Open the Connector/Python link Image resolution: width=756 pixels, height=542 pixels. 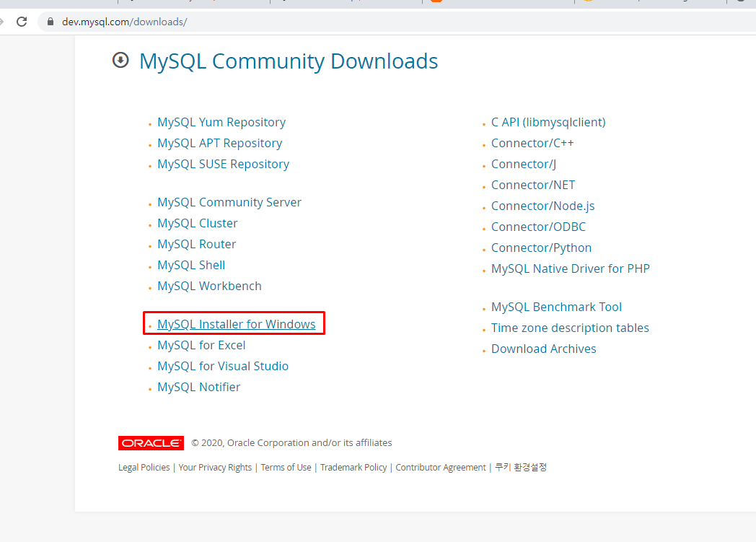point(541,248)
